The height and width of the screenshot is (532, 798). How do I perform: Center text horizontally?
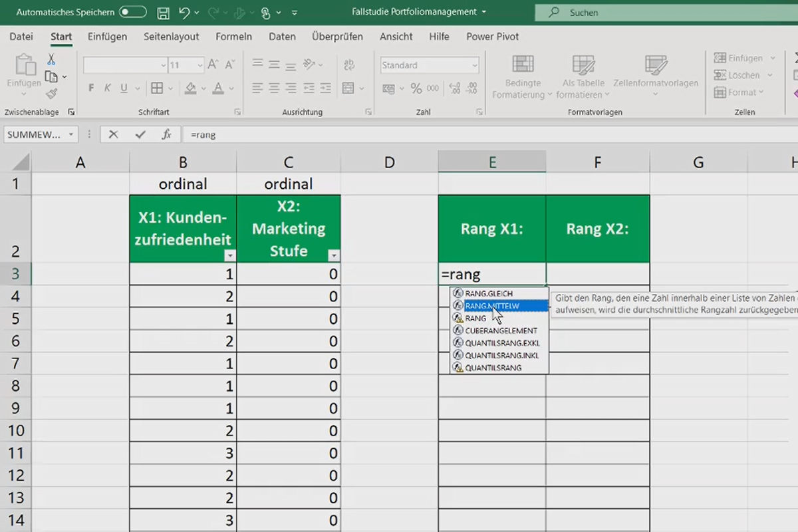pyautogui.click(x=274, y=88)
